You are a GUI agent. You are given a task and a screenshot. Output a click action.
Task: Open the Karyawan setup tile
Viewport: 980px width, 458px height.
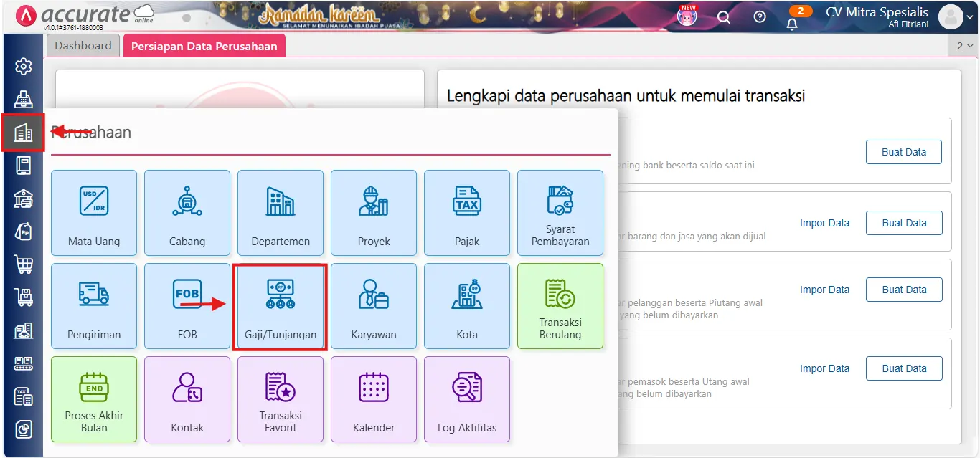pyautogui.click(x=374, y=306)
